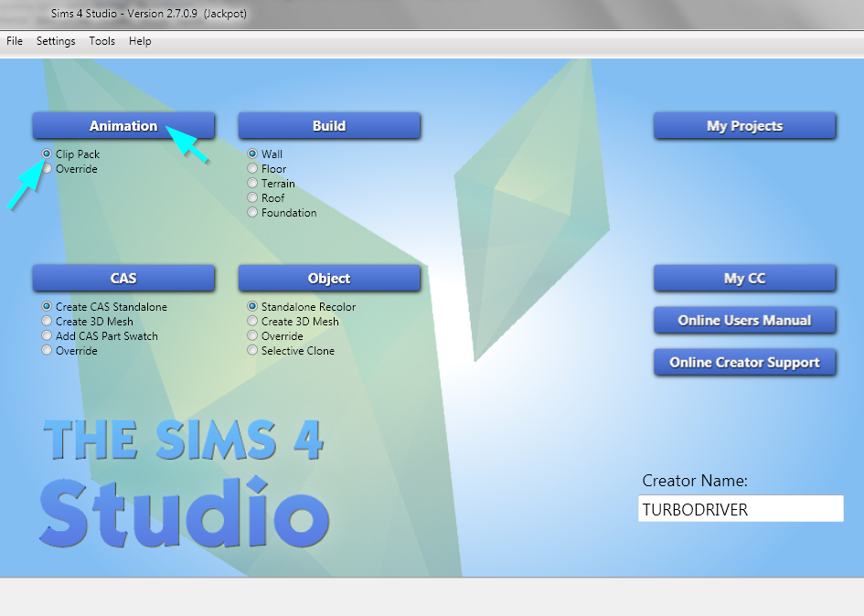
Task: Open the File menu
Action: (x=15, y=41)
